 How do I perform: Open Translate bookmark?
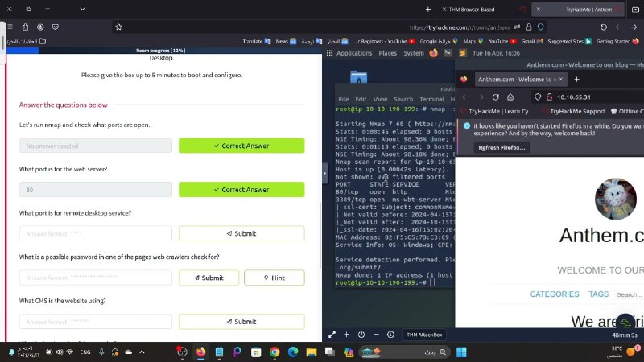click(x=257, y=42)
